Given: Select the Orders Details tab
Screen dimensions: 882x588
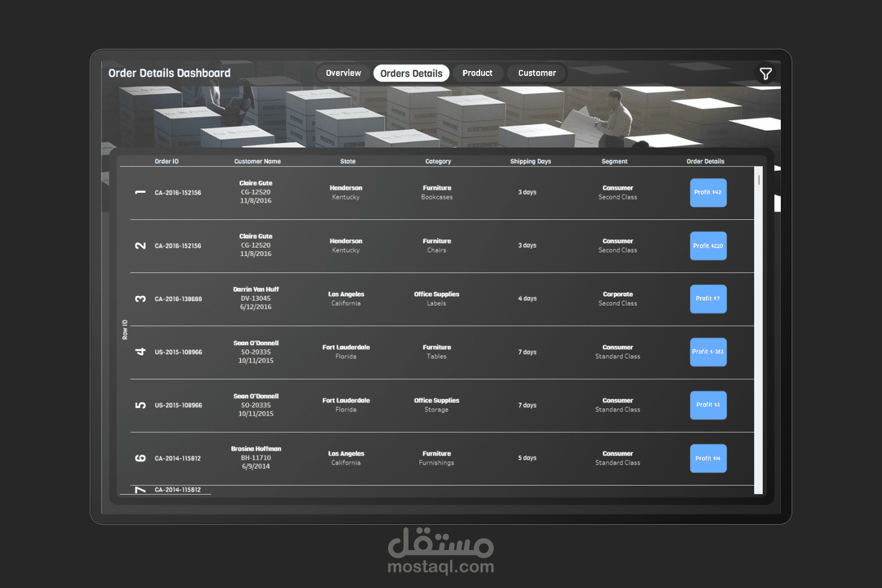Looking at the screenshot, I should point(411,73).
